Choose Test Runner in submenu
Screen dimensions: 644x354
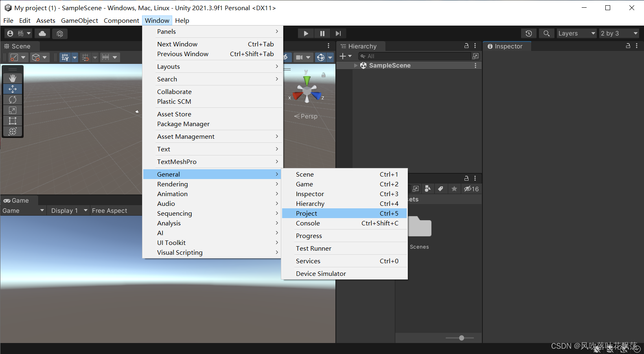point(344,248)
